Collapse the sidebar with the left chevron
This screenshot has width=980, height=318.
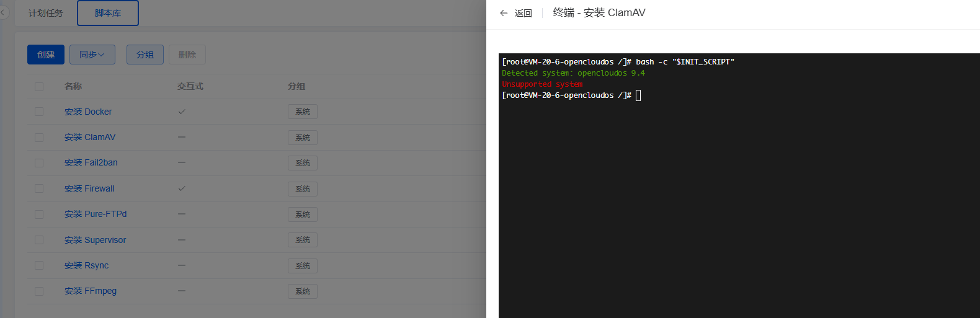[x=3, y=12]
